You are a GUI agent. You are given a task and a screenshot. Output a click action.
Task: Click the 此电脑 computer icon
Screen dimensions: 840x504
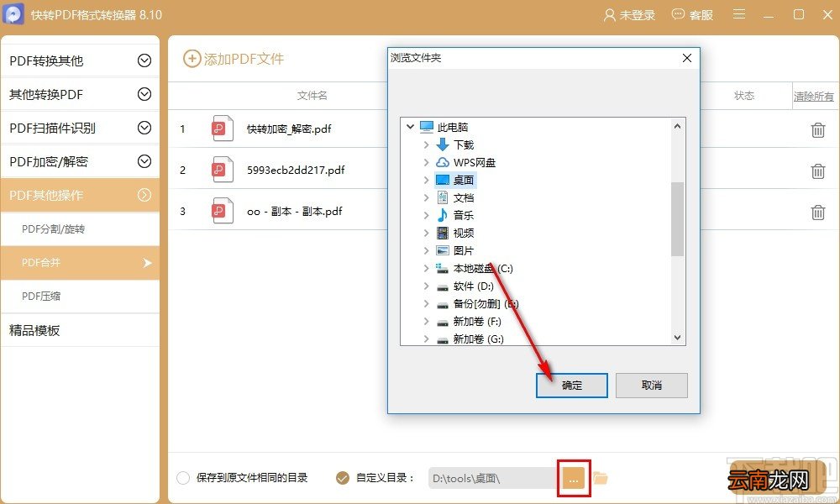(427, 127)
